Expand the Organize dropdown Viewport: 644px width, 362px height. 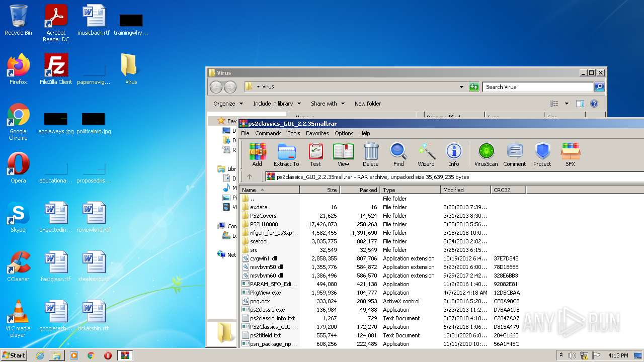pos(228,104)
